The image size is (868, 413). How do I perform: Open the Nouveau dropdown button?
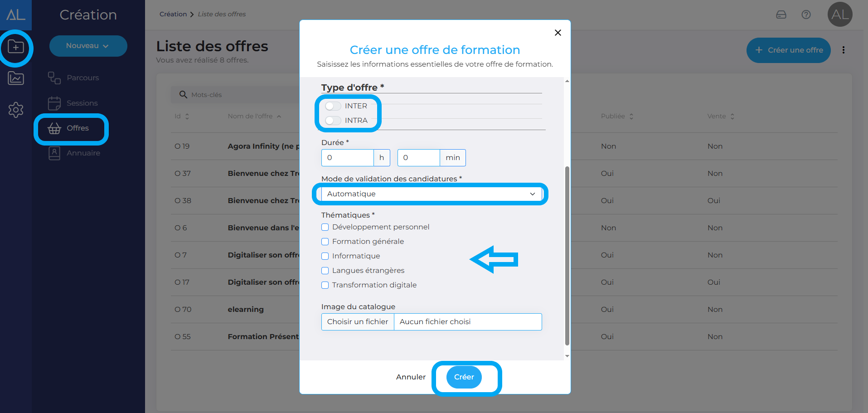88,46
